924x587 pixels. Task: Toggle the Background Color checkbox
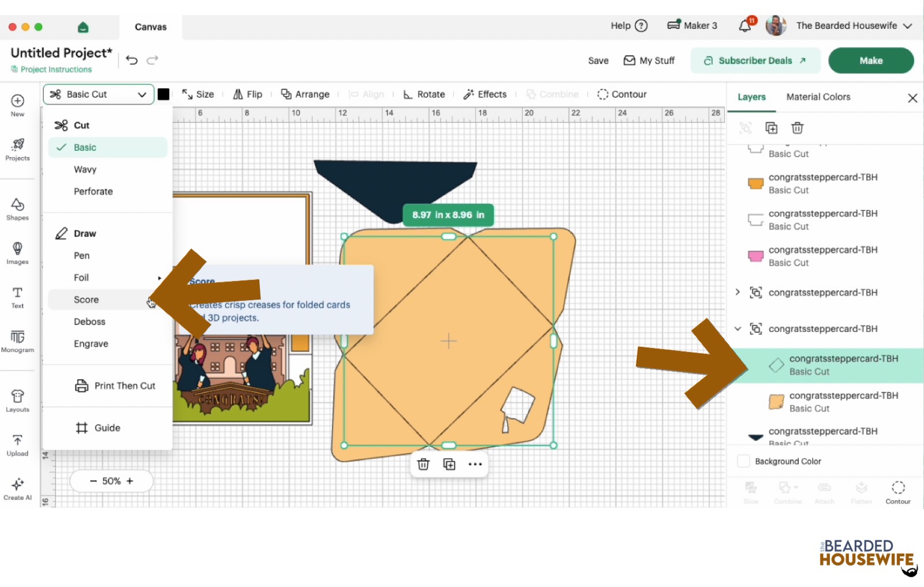pos(744,461)
